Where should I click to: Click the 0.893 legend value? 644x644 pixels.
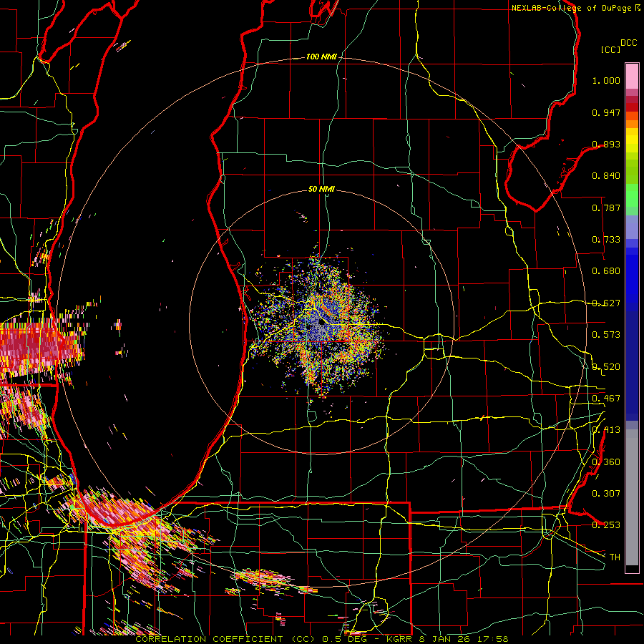(x=606, y=144)
